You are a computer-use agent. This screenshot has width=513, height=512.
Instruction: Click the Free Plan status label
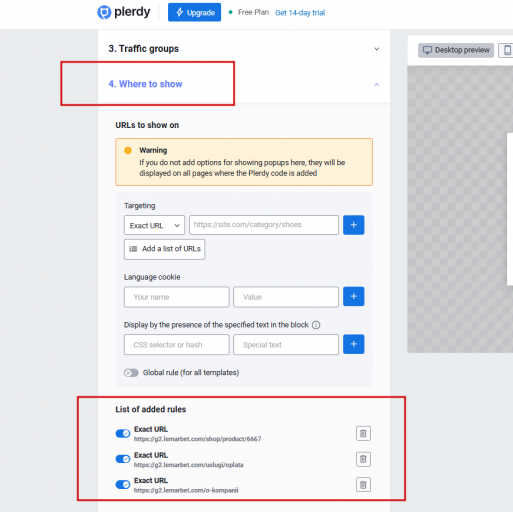pyautogui.click(x=253, y=12)
